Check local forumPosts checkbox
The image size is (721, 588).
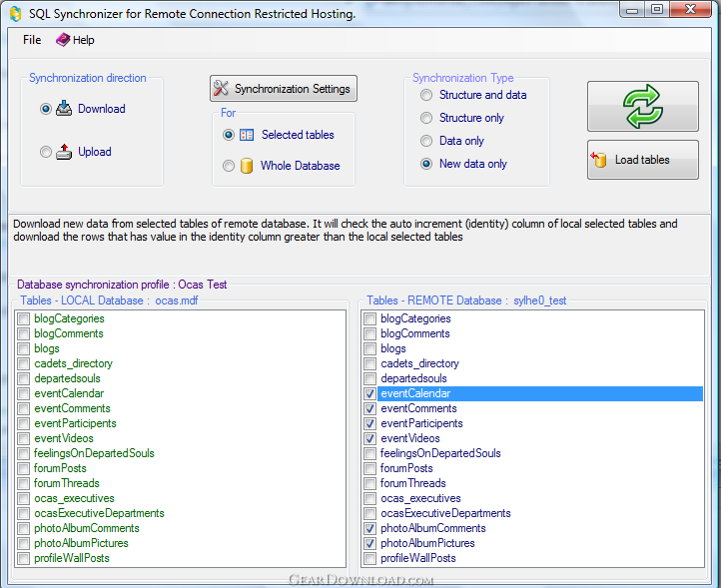click(23, 468)
